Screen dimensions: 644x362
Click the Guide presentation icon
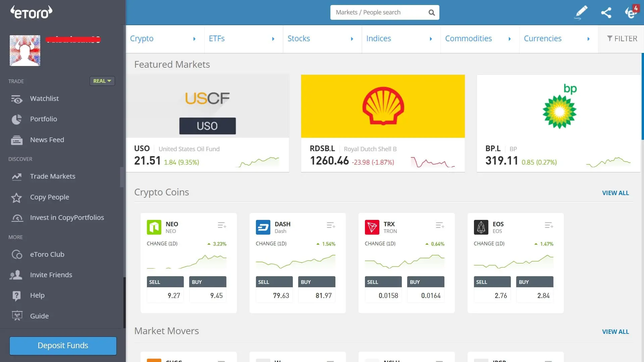(17, 316)
